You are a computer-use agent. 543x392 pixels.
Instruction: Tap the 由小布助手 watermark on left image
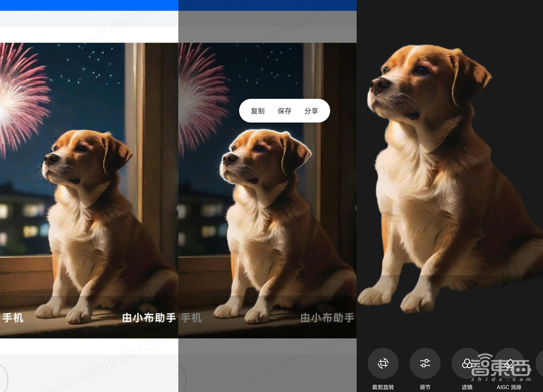coord(148,318)
